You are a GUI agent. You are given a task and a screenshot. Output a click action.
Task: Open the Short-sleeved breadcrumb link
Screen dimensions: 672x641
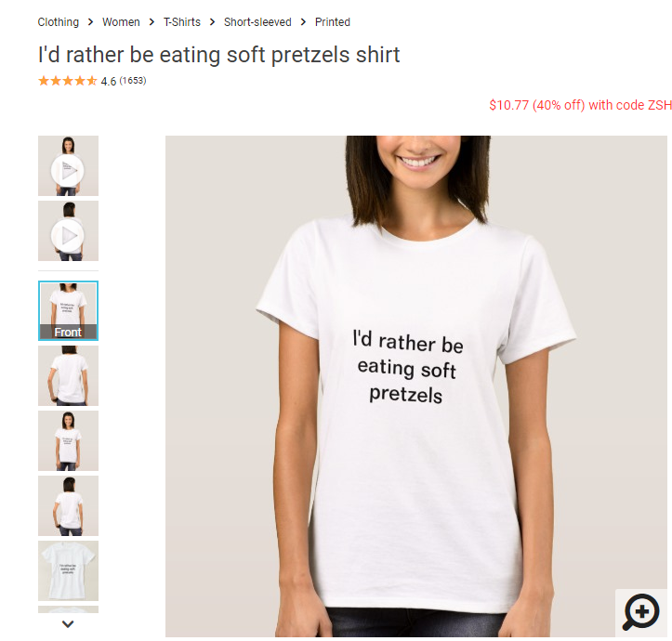[257, 22]
